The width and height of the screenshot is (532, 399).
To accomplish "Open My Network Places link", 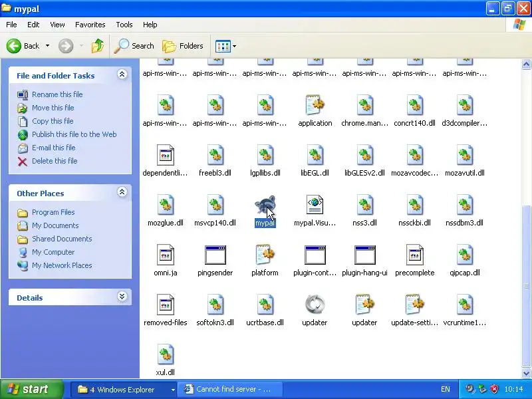I will pyautogui.click(x=62, y=265).
